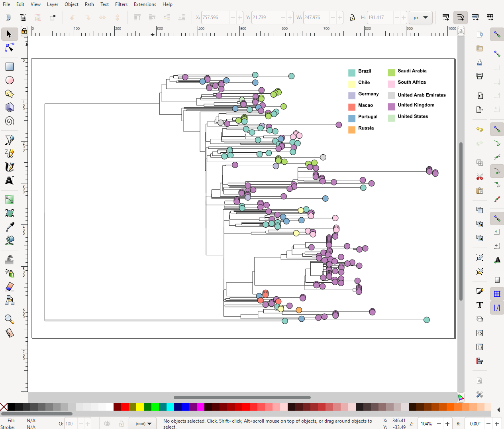Select the Star tool
This screenshot has width=504, height=429.
click(9, 94)
